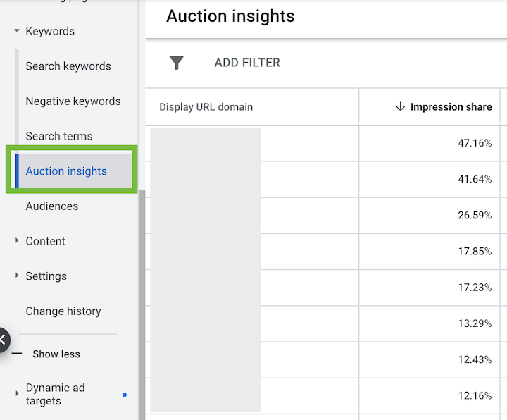
Task: Click the minus icon beside Show less
Action: [18, 354]
